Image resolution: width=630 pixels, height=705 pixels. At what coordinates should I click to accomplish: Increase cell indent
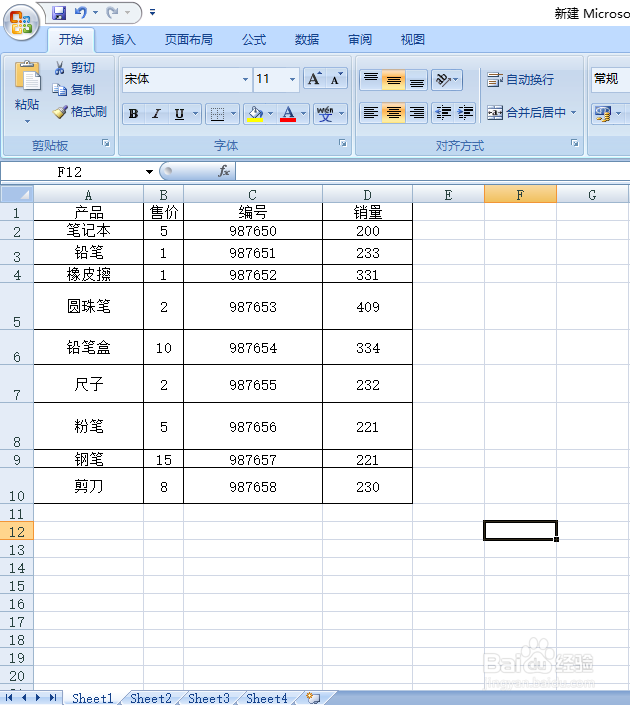click(x=465, y=112)
